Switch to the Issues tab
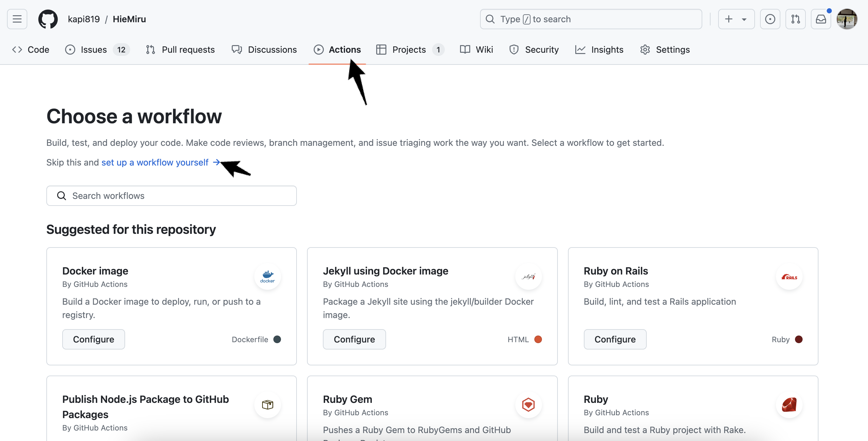 coord(94,50)
